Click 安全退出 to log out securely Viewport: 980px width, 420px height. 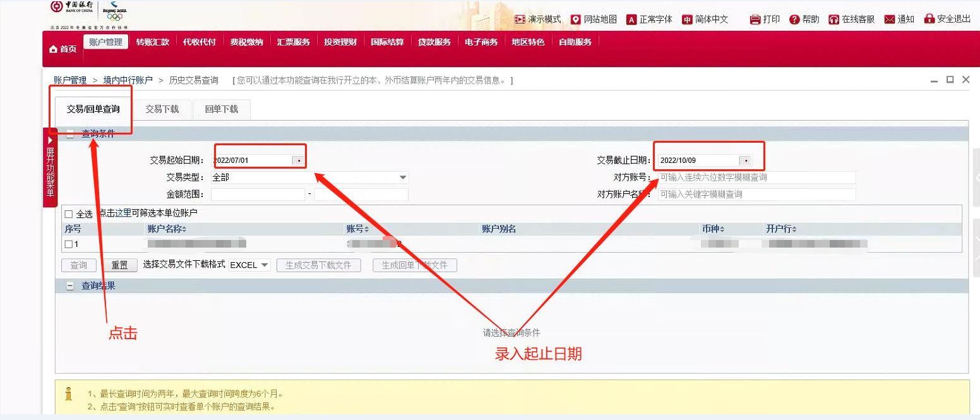pos(947,19)
